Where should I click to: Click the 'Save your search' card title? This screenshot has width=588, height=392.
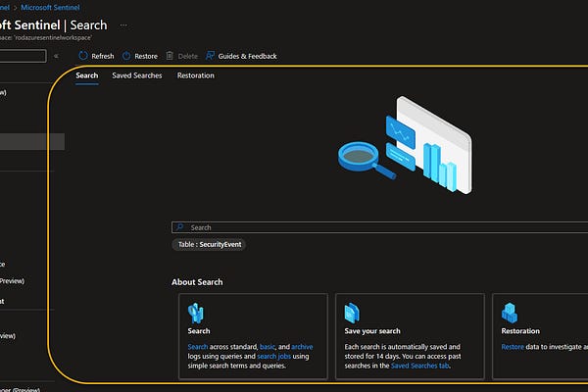click(x=372, y=331)
